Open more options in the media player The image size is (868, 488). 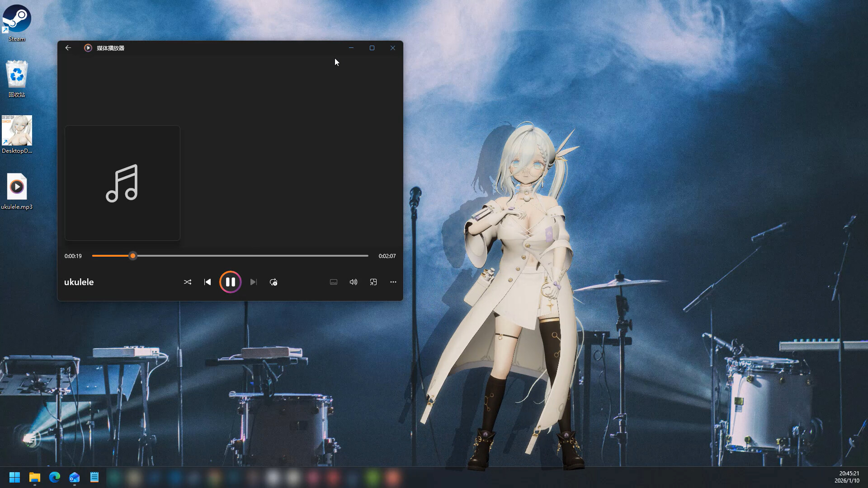click(x=393, y=282)
